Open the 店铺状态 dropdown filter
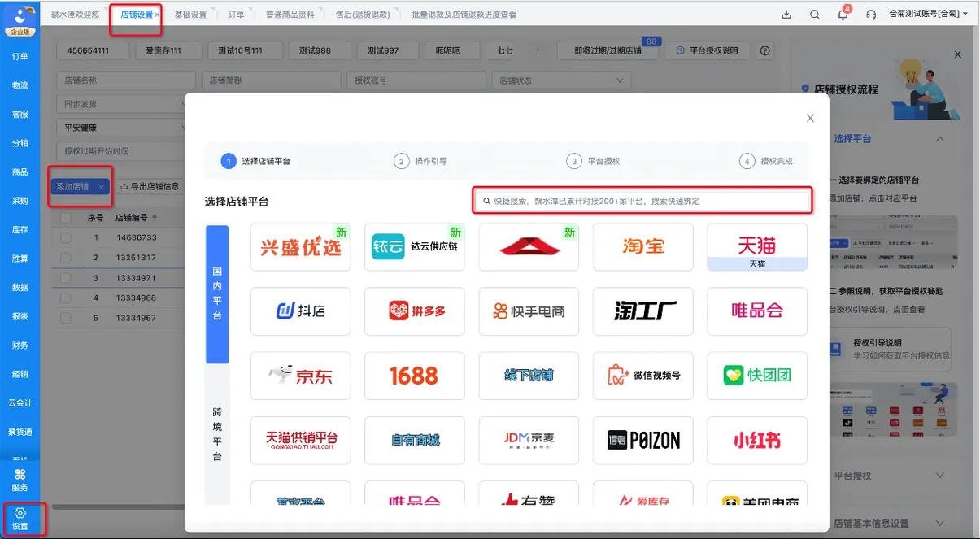 [562, 80]
